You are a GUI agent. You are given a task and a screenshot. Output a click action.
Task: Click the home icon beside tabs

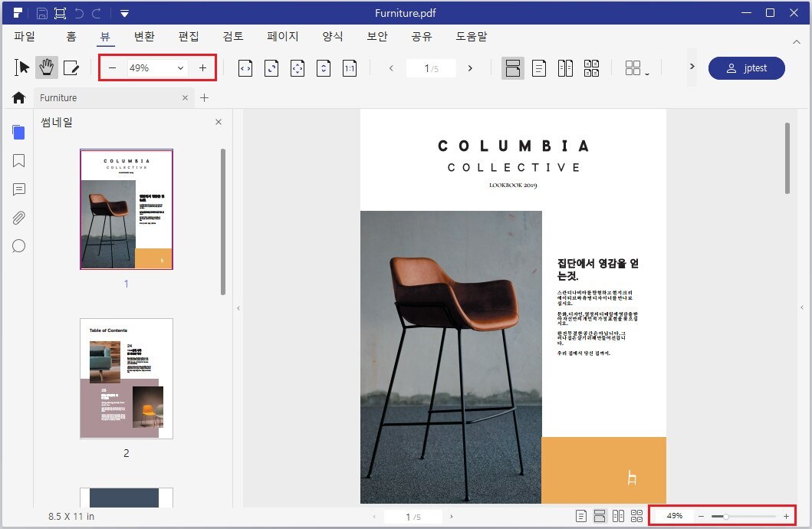[18, 97]
